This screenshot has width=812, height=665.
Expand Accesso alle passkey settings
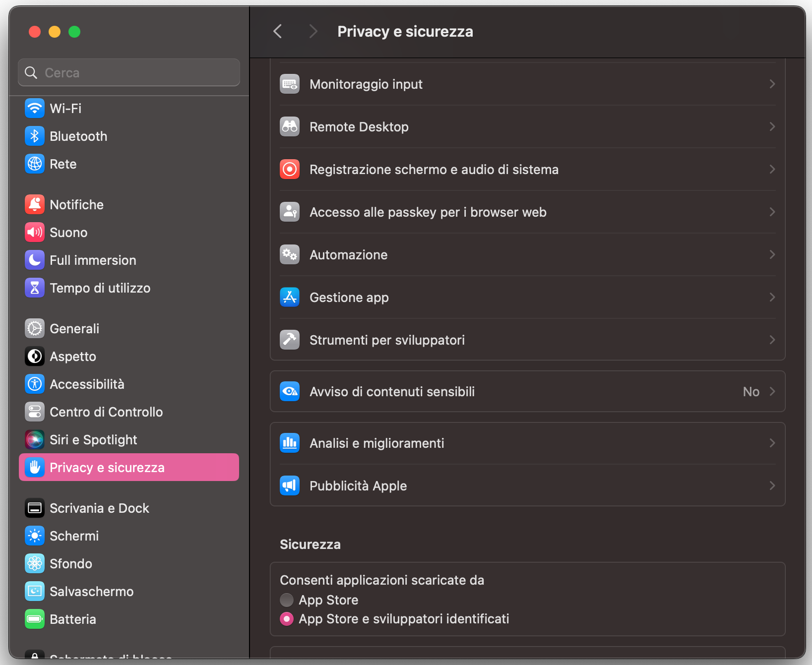pos(772,212)
